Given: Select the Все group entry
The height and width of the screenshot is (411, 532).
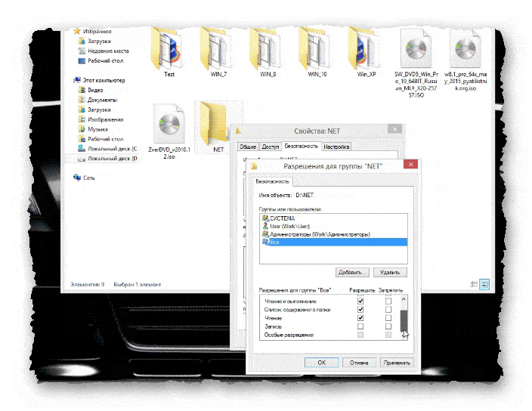Looking at the screenshot, I should (x=334, y=242).
